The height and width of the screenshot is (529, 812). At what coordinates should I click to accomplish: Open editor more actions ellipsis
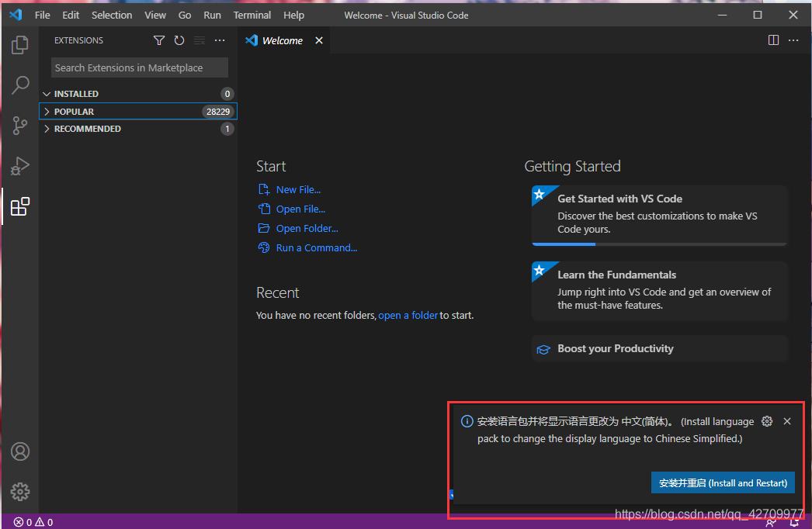pyautogui.click(x=793, y=40)
